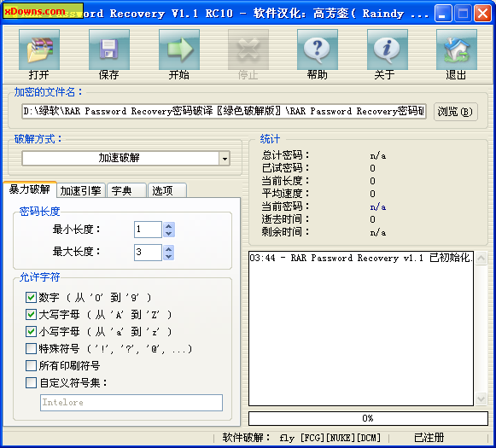
Task: Click log scrollbar up arrow
Action: tap(481, 259)
